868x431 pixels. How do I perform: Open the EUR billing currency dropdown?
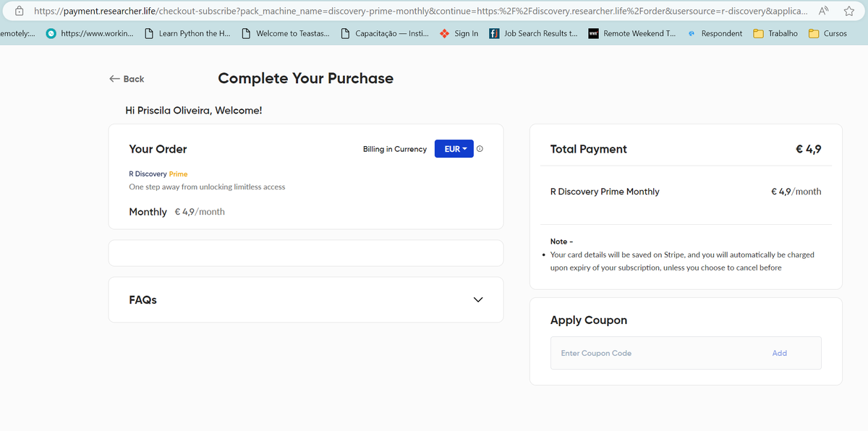pos(454,149)
